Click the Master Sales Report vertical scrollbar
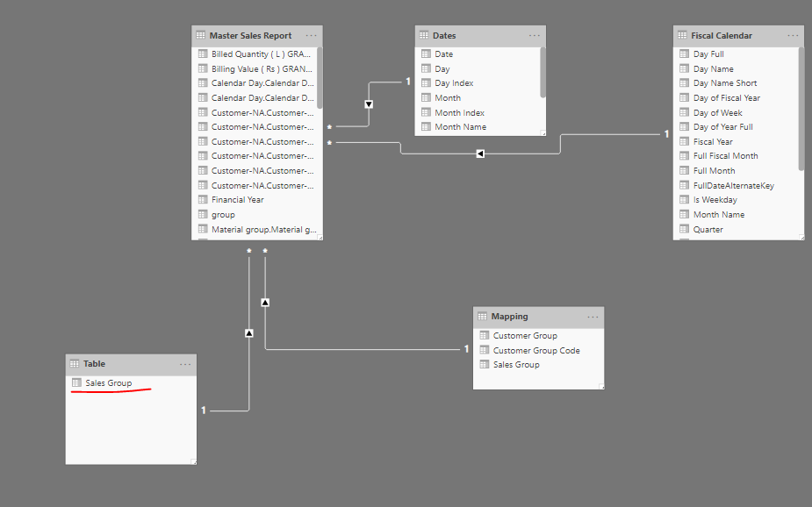Screen dimensions: 812x507 pos(320,78)
